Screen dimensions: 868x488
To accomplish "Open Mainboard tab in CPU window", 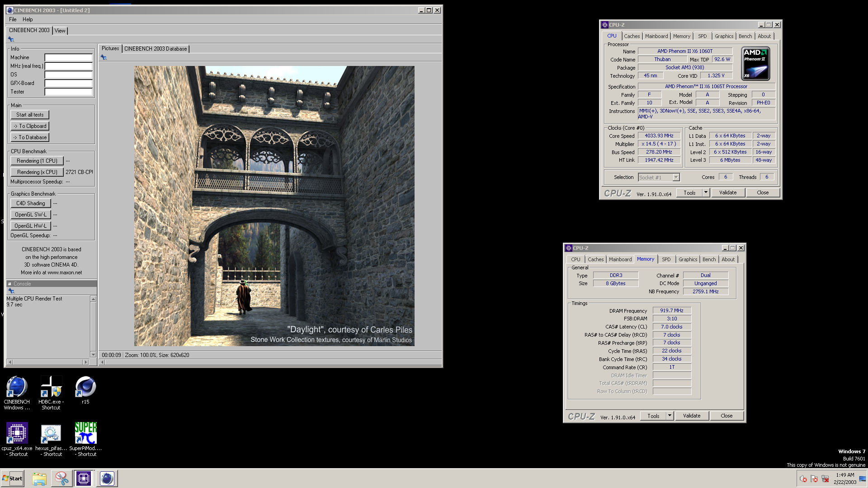I will pyautogui.click(x=656, y=36).
